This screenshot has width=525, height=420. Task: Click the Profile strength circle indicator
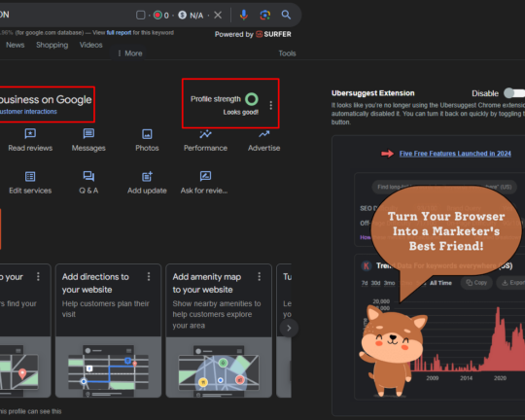point(252,99)
